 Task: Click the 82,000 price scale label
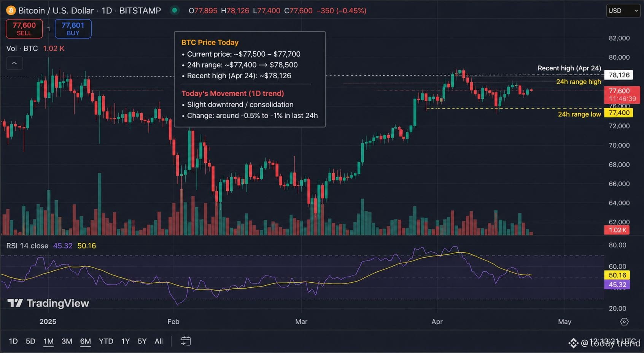(x=619, y=38)
